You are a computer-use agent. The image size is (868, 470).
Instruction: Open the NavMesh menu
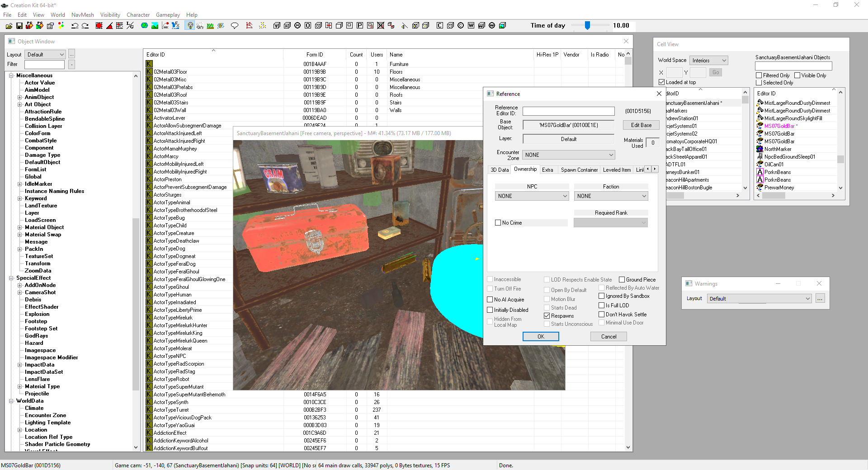83,15
